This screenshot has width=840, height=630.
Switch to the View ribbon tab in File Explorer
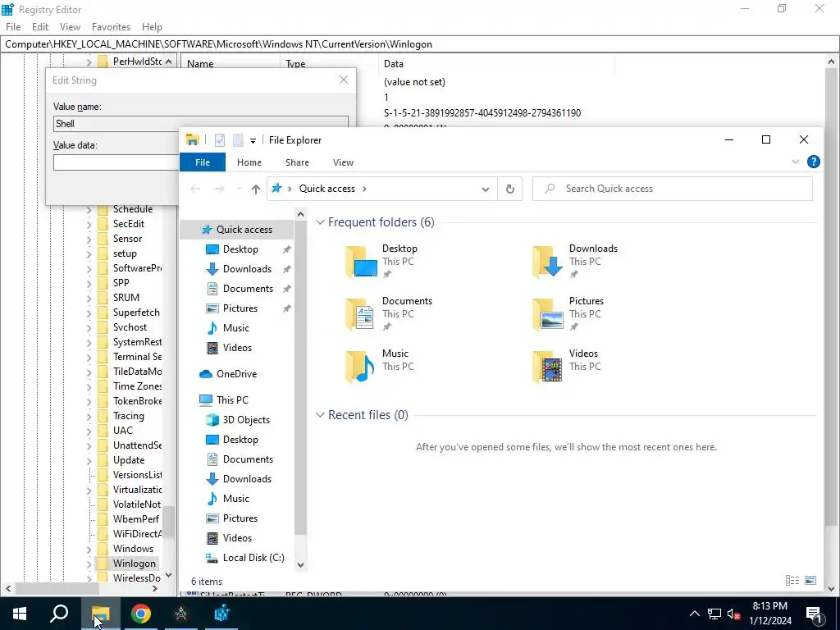click(344, 162)
